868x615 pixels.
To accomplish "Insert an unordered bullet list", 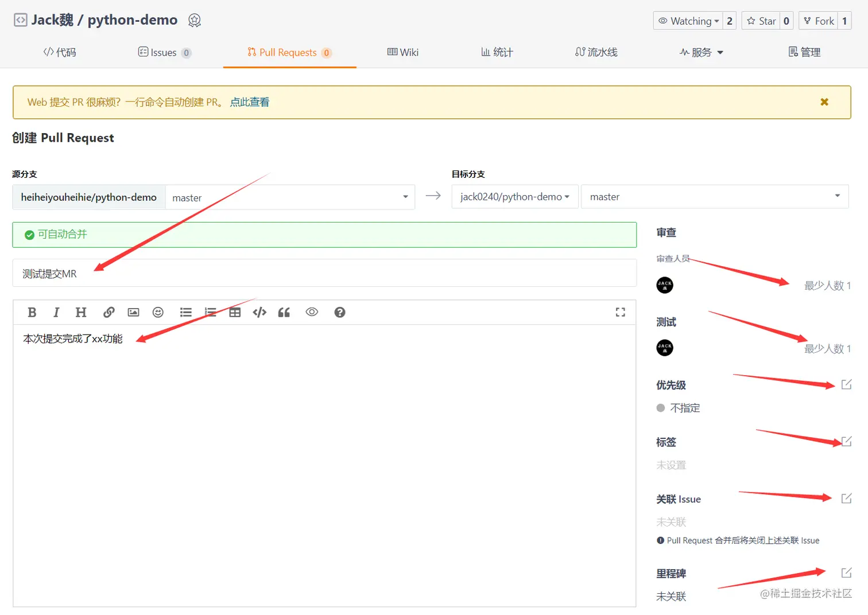I will [185, 312].
